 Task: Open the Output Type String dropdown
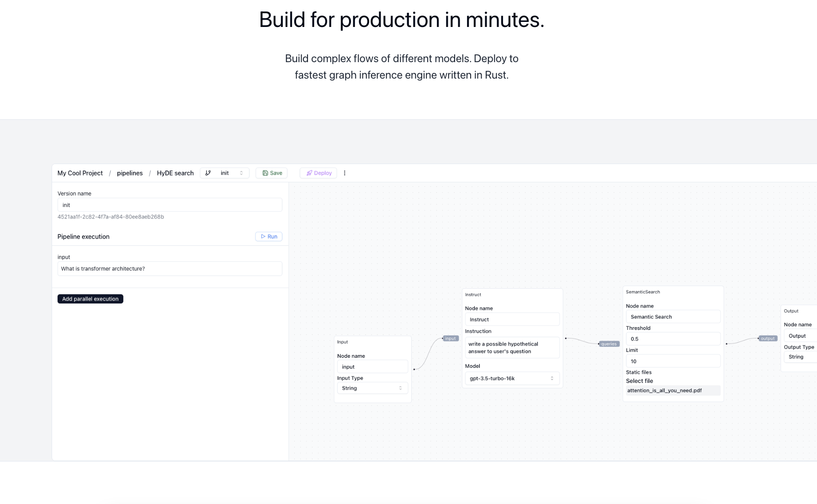(x=801, y=357)
